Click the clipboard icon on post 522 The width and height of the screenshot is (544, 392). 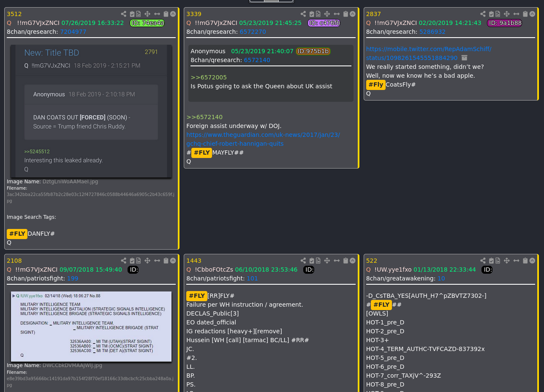click(525, 261)
